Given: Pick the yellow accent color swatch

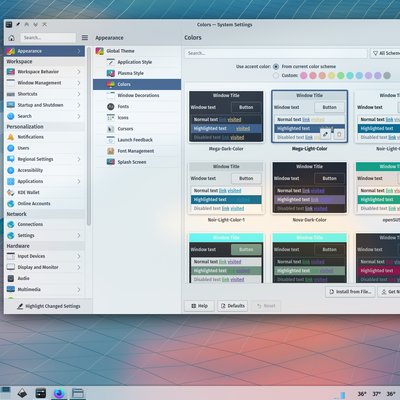Looking at the screenshot, I should 331,76.
